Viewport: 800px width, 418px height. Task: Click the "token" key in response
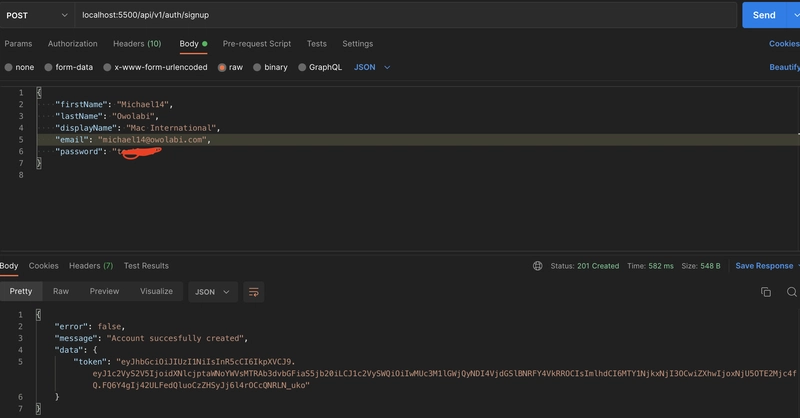[92, 362]
